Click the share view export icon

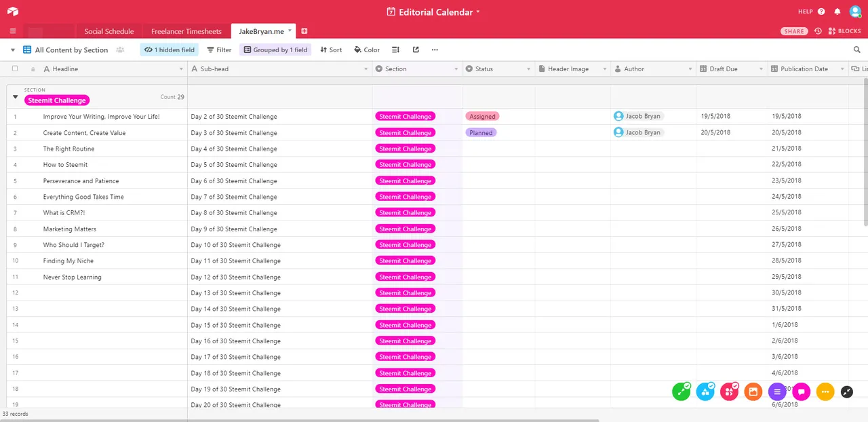coord(416,50)
